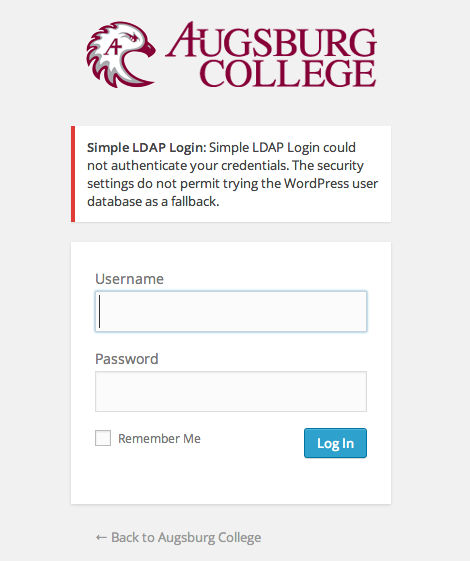Click the Augsburg eagle mascot logo
The image size is (470, 561).
pos(121,54)
